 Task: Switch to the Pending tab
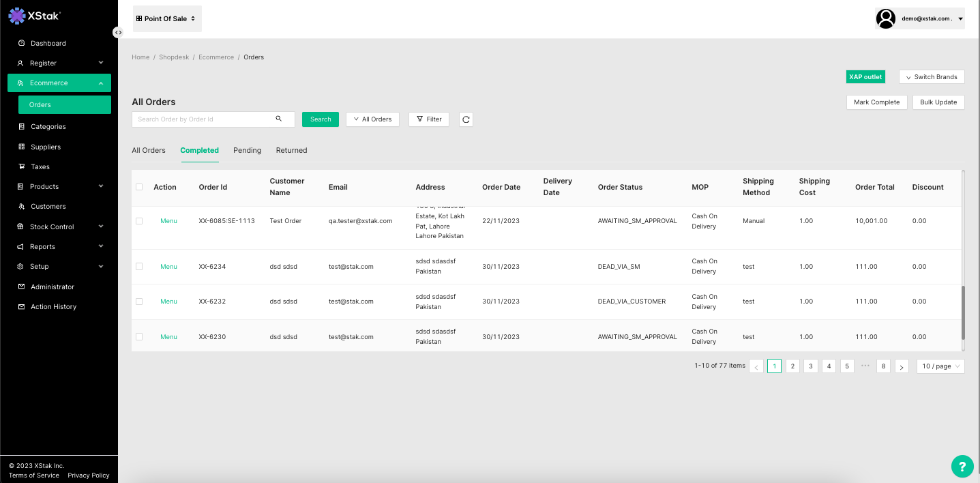tap(247, 150)
